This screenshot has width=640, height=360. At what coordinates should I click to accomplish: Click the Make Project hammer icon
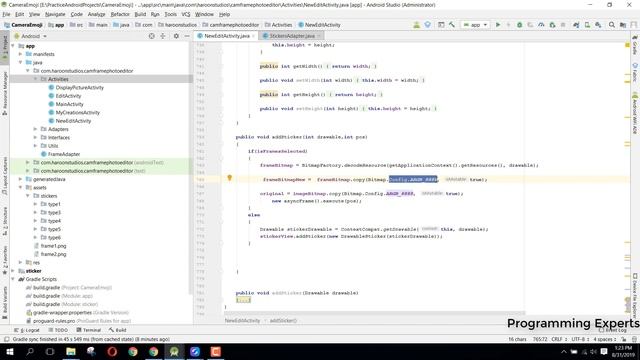click(x=452, y=25)
